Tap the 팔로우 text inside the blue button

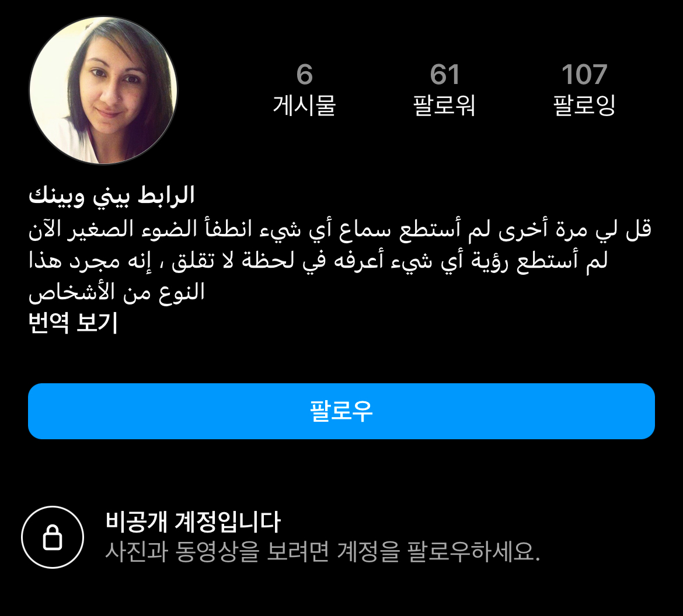tap(341, 411)
